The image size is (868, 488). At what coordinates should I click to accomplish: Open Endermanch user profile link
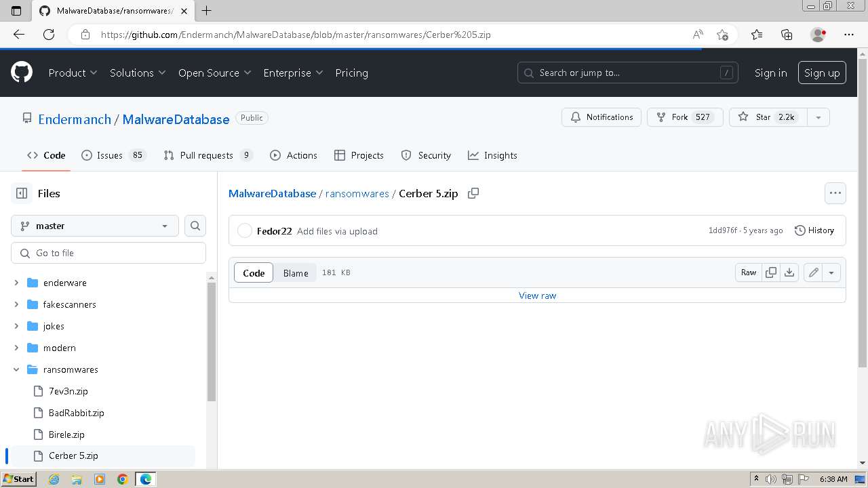point(75,119)
